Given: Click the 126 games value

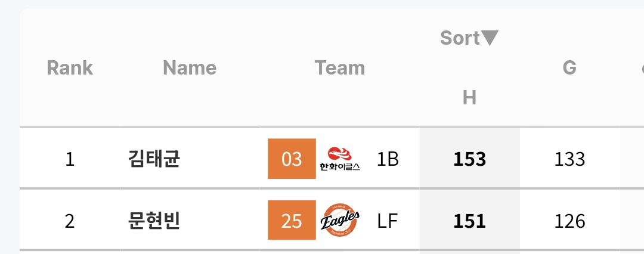Looking at the screenshot, I should coord(569,221).
